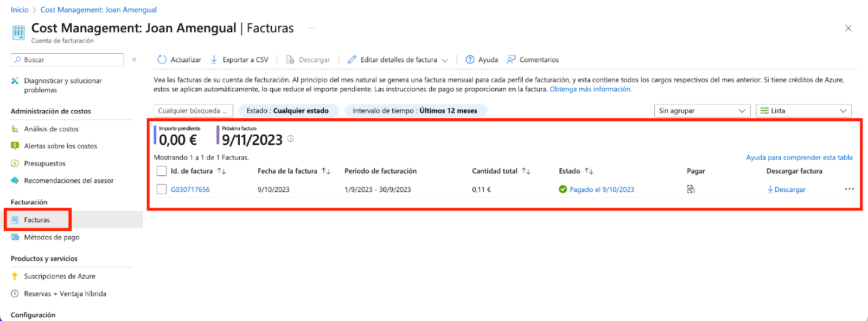Click the invoice date 9/10/2023 cell
The height and width of the screenshot is (321, 868).
point(273,190)
